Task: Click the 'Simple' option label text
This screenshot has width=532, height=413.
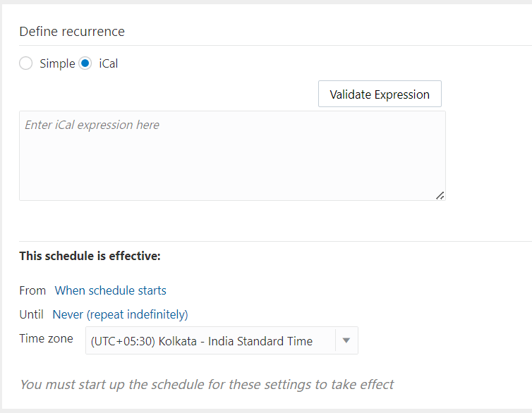Action: pos(57,63)
